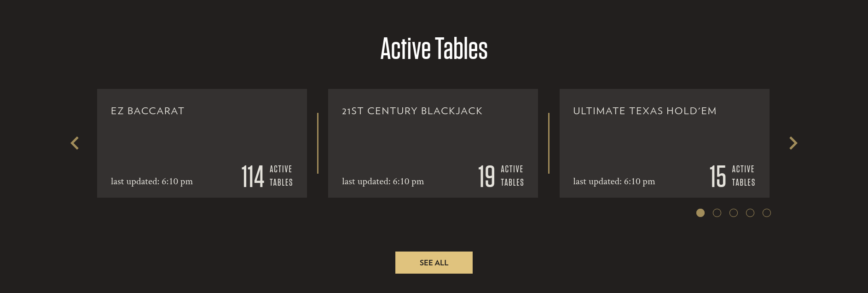Click the 114 active tables count
868x293 pixels.
[253, 176]
